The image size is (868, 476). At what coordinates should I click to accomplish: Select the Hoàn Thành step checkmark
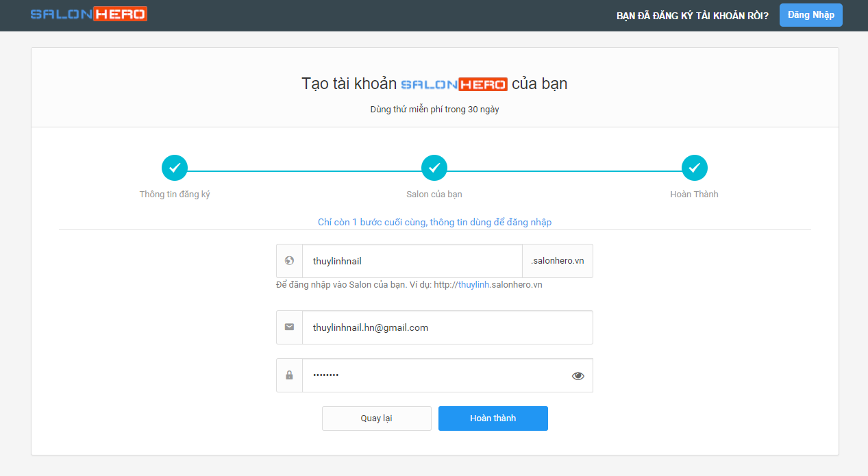(694, 168)
